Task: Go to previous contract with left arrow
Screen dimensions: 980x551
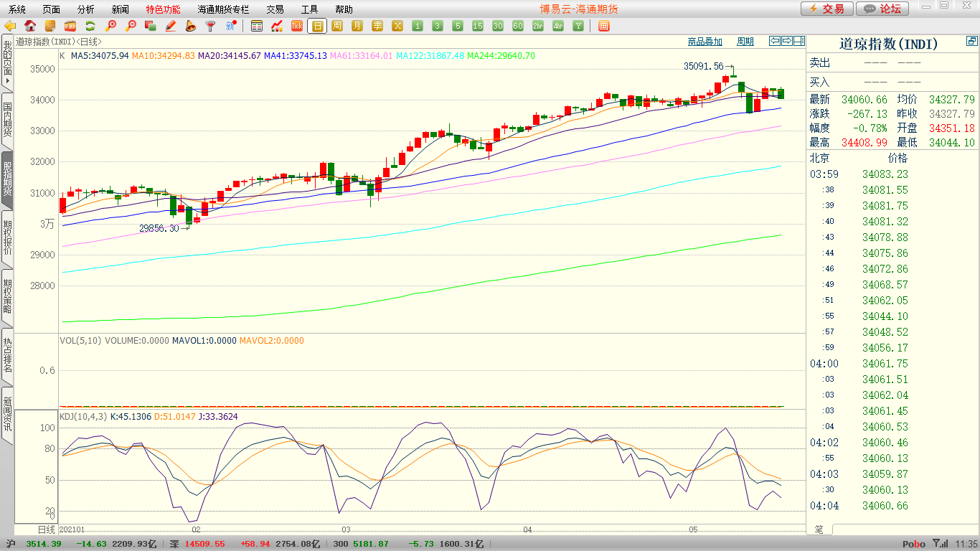Action: 775,41
